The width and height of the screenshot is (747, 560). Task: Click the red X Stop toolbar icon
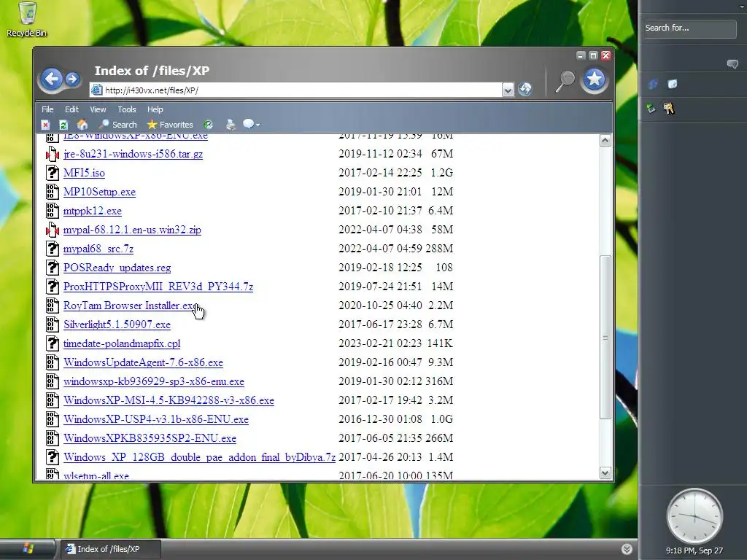click(x=45, y=125)
